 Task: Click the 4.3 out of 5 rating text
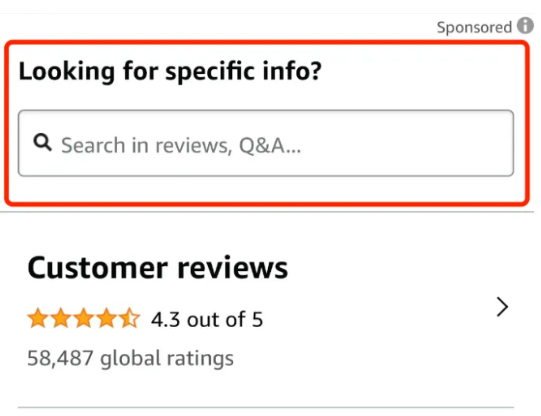207,319
